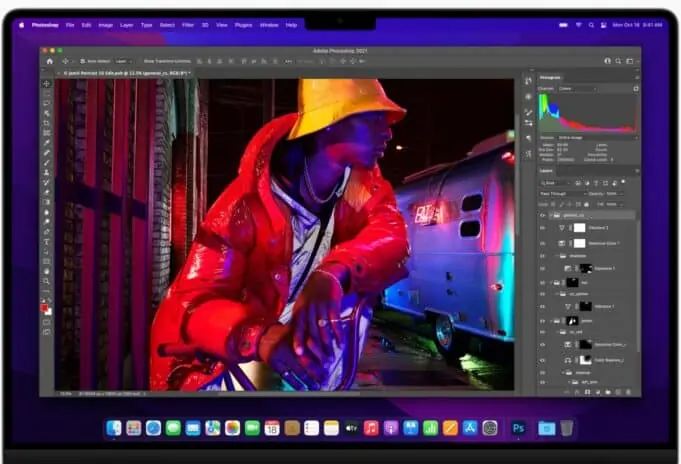Click the foreground red color swatch
Image resolution: width=681 pixels, height=464 pixels.
coord(44,308)
